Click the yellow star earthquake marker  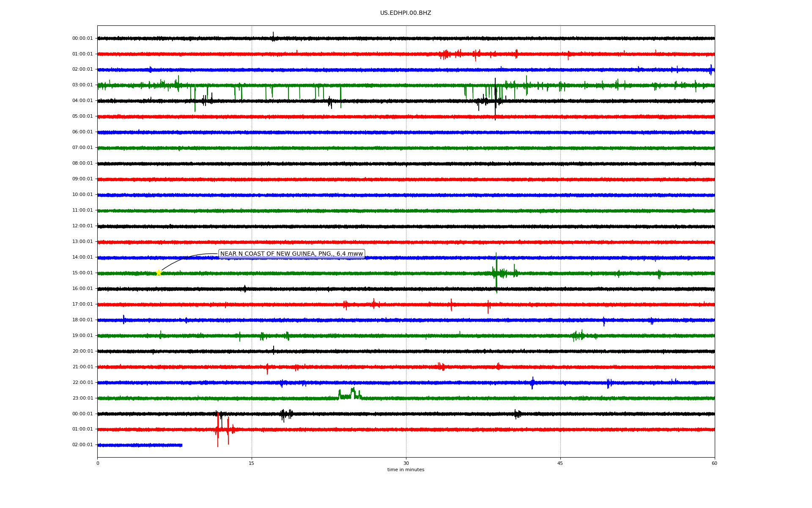pyautogui.click(x=159, y=273)
